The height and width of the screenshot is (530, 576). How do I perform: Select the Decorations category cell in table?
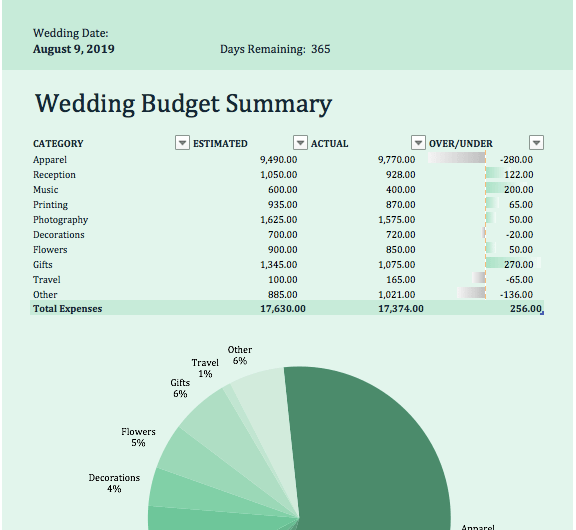pos(59,235)
